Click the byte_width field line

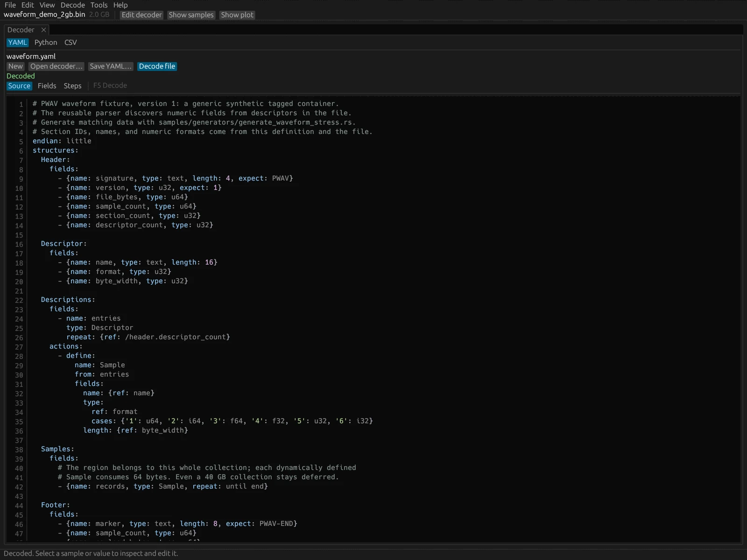(123, 281)
